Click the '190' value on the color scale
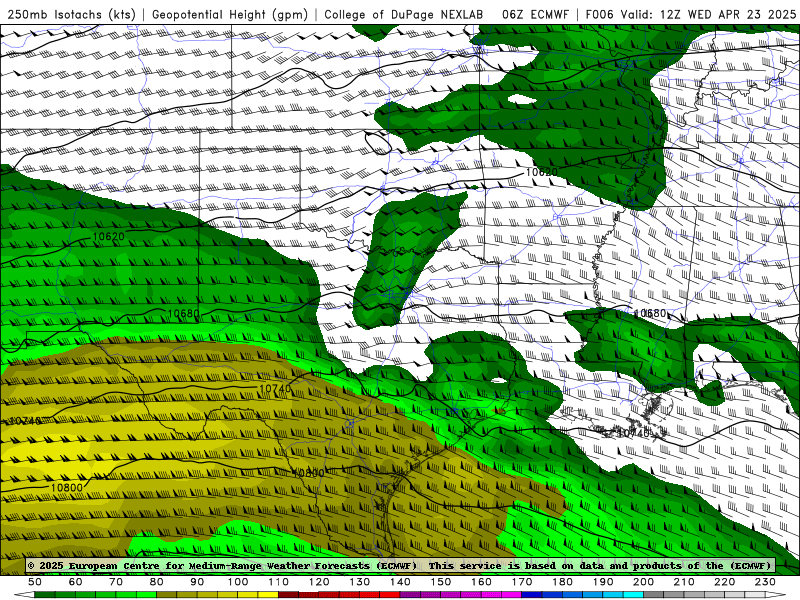Image resolution: width=800 pixels, height=600 pixels. click(603, 582)
